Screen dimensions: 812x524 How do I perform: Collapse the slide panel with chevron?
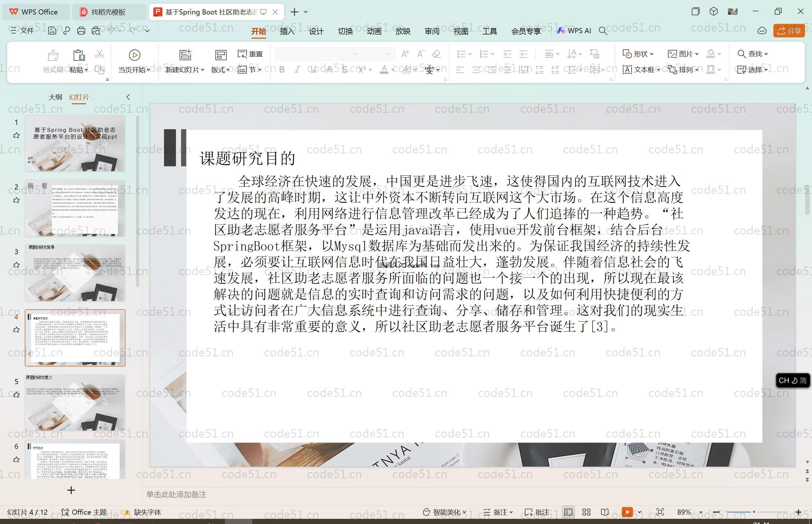(x=128, y=97)
